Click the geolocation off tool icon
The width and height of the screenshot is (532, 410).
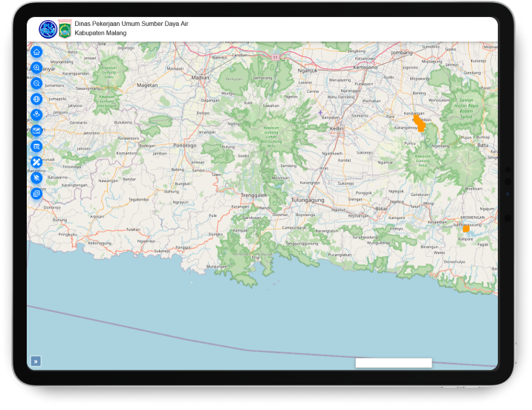coord(36,178)
